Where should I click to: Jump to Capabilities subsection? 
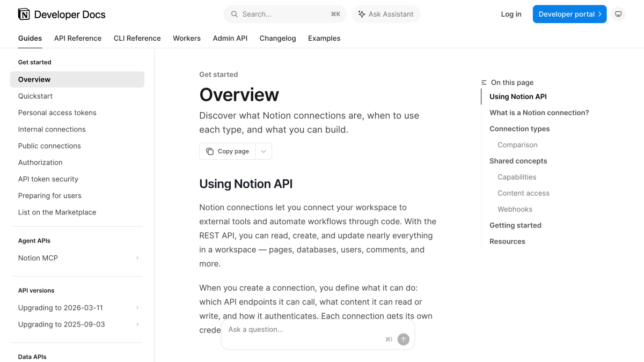point(517,177)
